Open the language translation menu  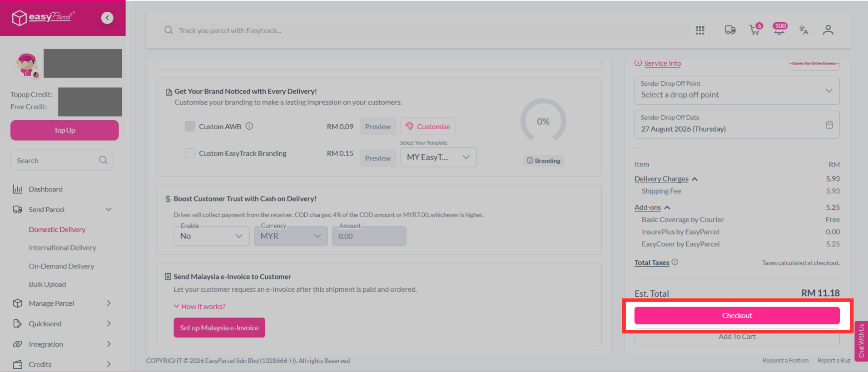point(804,30)
